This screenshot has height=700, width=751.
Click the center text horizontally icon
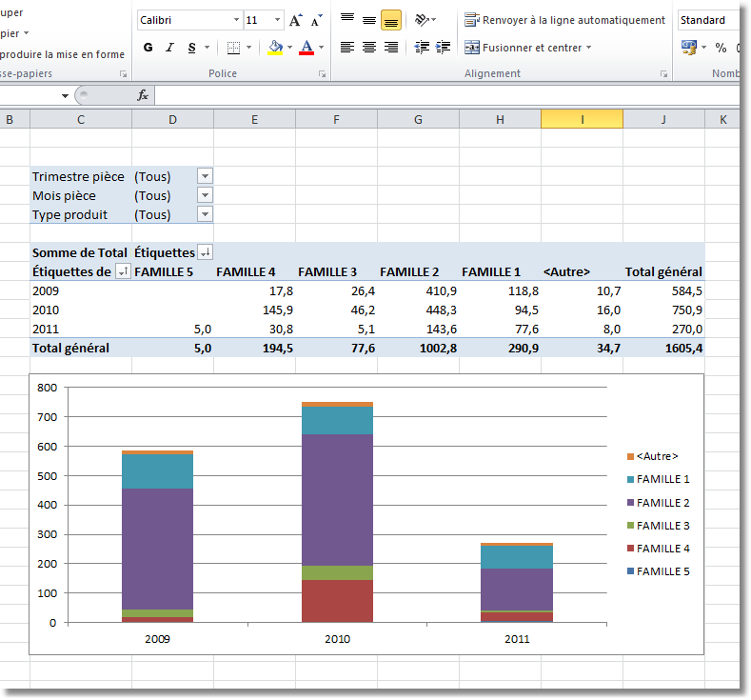369,48
